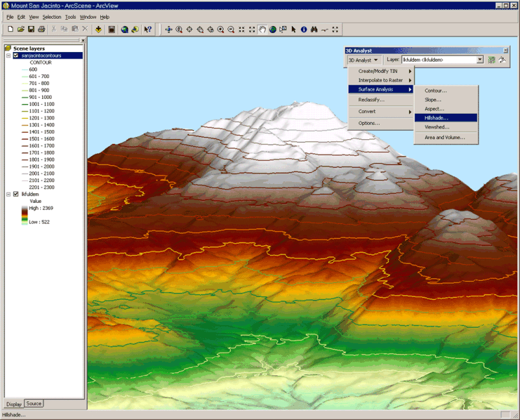
Task: Activate the Zoom In tool
Action: (x=220, y=29)
